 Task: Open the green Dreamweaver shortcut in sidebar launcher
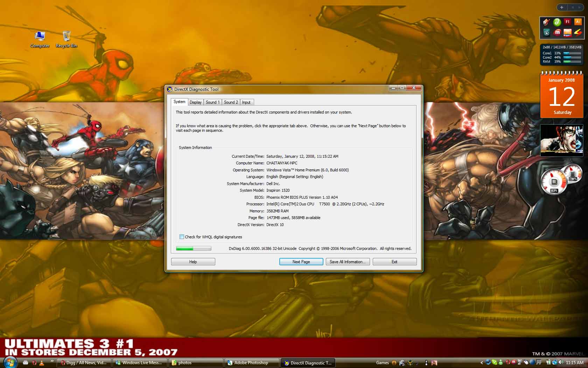click(x=557, y=22)
